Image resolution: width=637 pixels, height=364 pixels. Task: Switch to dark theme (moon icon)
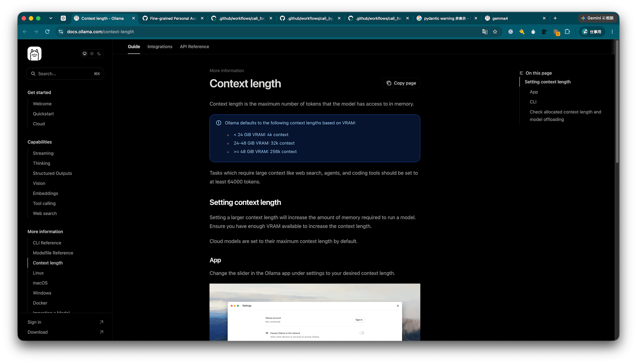click(99, 53)
